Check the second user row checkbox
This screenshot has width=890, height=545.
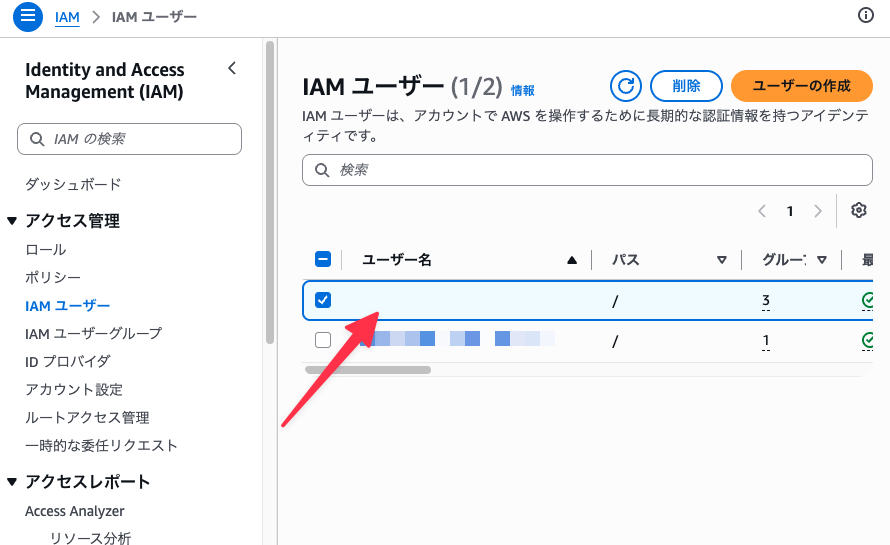coord(323,339)
